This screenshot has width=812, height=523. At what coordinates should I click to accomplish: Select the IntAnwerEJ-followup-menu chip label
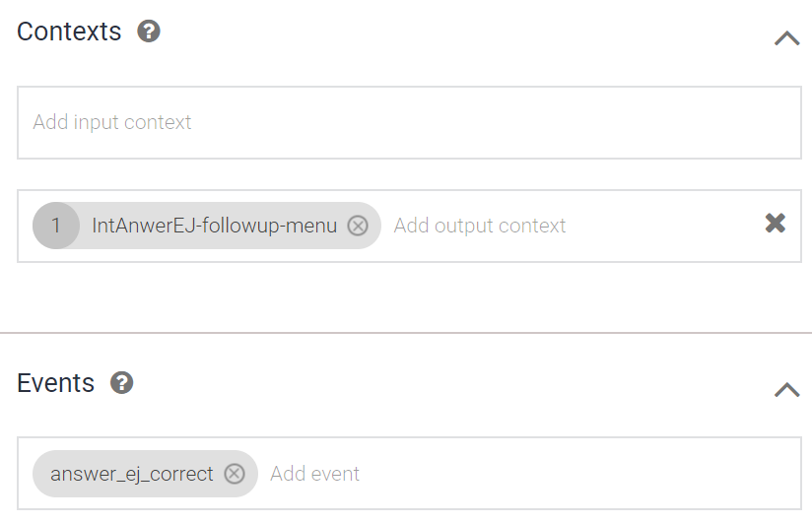(x=214, y=226)
